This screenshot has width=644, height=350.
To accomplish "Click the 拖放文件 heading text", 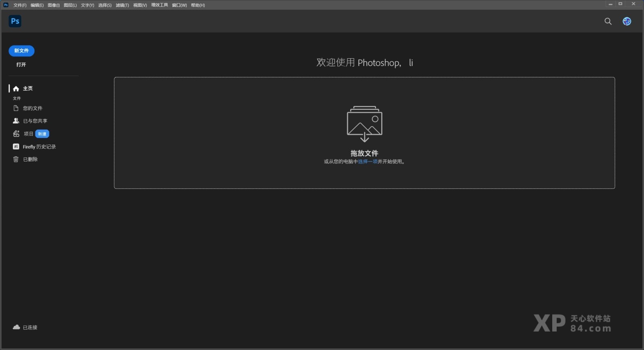I will (x=364, y=153).
